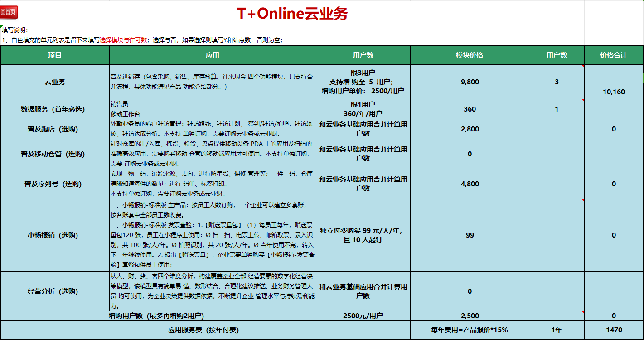
Task: Select the empty user count cell for 增购用户数
Action: [x=557, y=316]
